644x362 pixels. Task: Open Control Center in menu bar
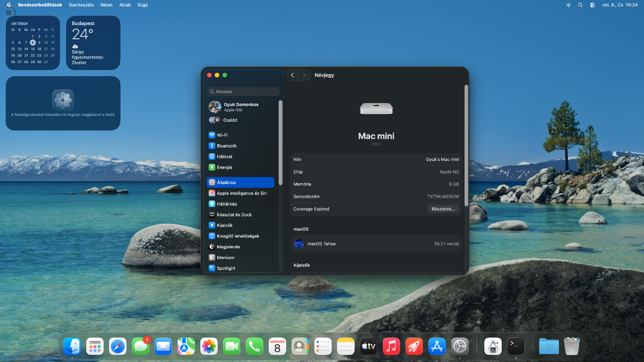pos(592,5)
